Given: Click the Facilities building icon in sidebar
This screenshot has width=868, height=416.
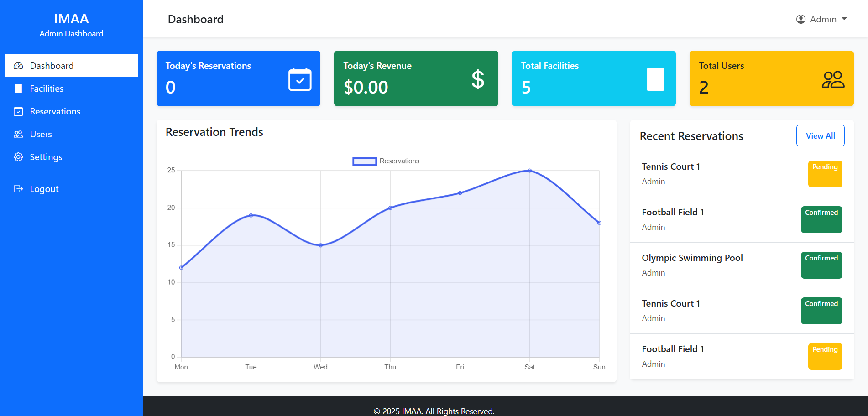Looking at the screenshot, I should [18, 88].
